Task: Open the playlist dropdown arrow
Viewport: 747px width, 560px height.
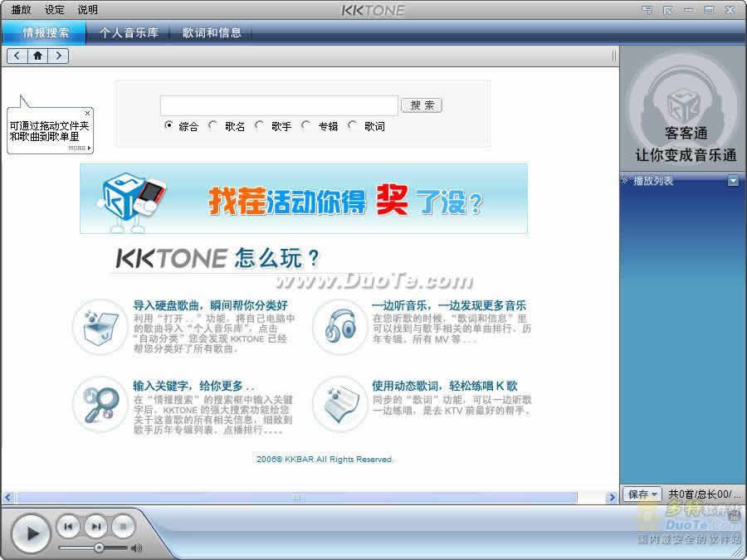Action: tap(733, 182)
